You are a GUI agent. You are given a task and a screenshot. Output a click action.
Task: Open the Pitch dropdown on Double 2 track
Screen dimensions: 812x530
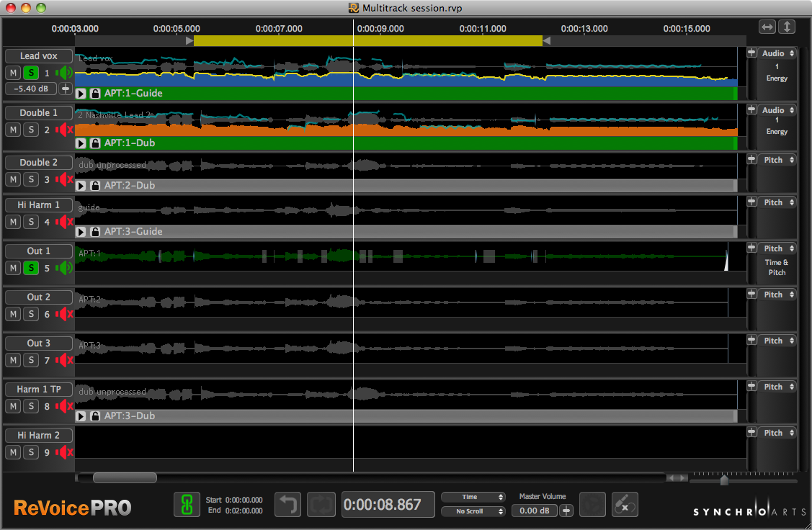tap(777, 160)
